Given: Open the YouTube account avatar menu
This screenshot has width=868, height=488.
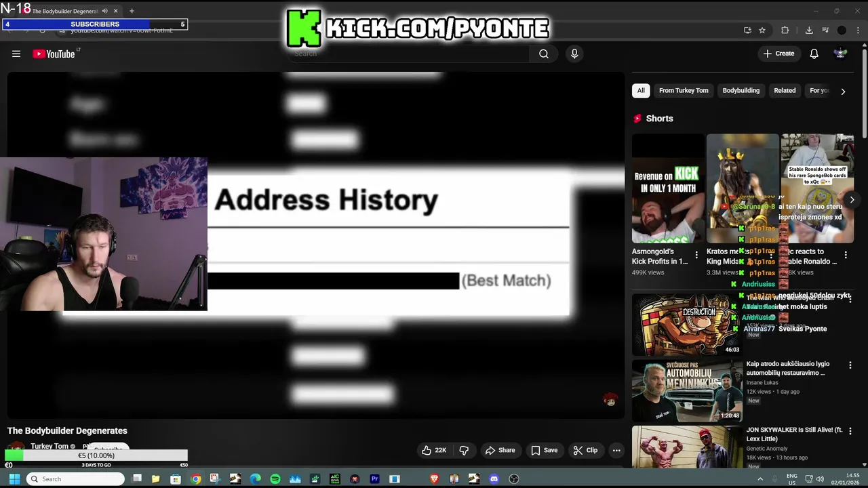Looking at the screenshot, I should pyautogui.click(x=840, y=54).
